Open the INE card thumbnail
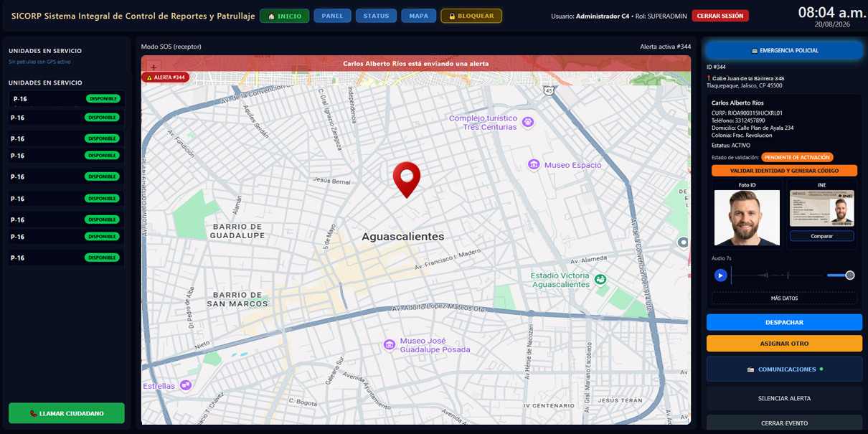Viewport: 868px width, 434px height. (822, 209)
